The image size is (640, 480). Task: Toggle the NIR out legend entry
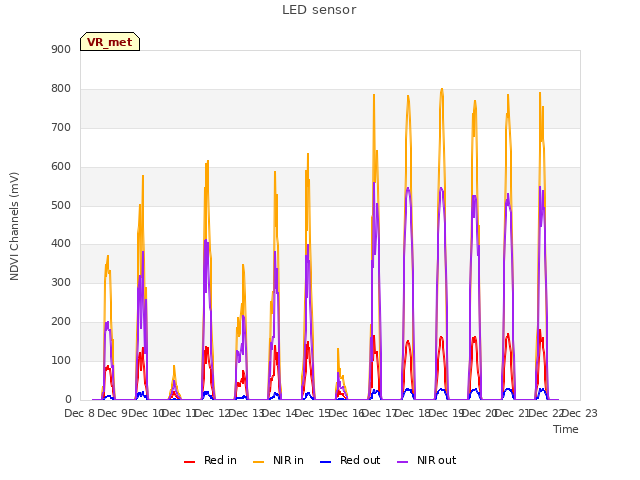[x=427, y=460]
